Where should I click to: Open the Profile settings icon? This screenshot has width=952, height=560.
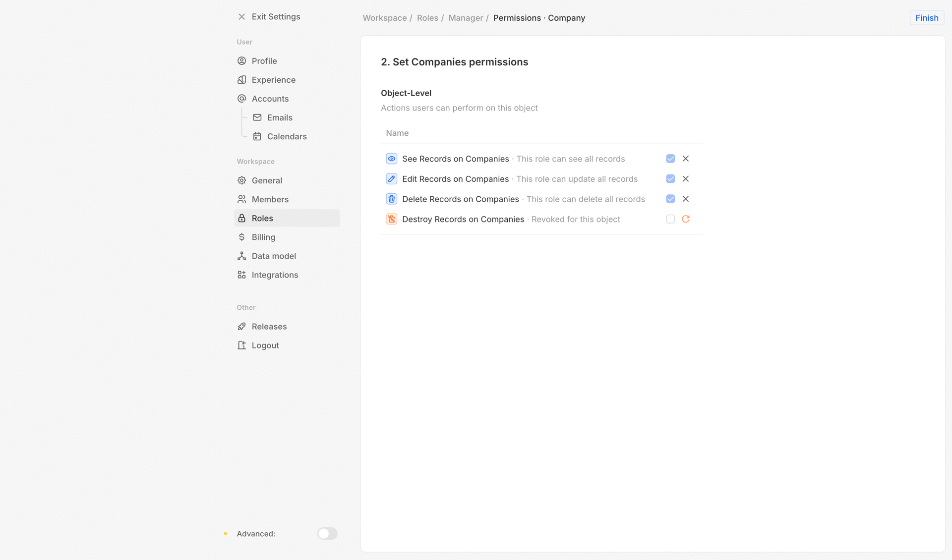click(241, 60)
